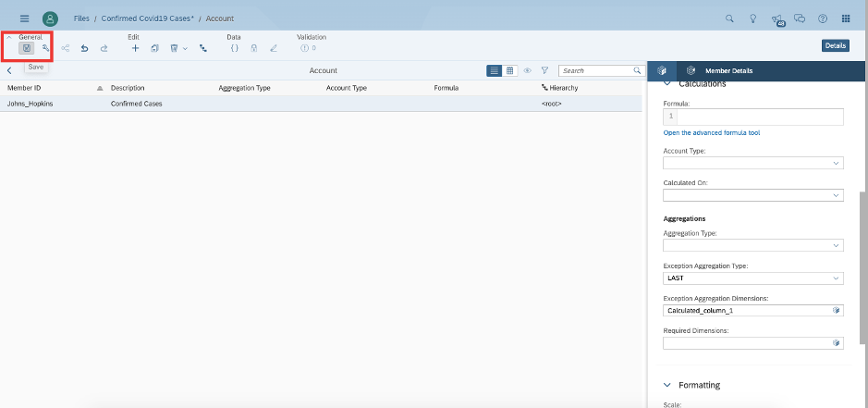The image size is (868, 408).
Task: Switch to list view
Action: [x=495, y=70]
